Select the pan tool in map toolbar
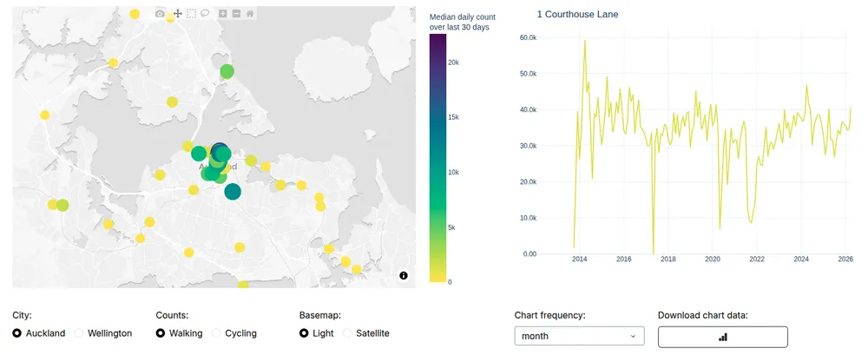 (178, 14)
